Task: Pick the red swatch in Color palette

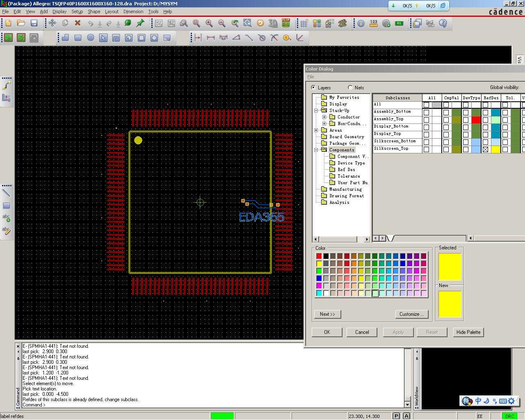Action: (x=319, y=256)
